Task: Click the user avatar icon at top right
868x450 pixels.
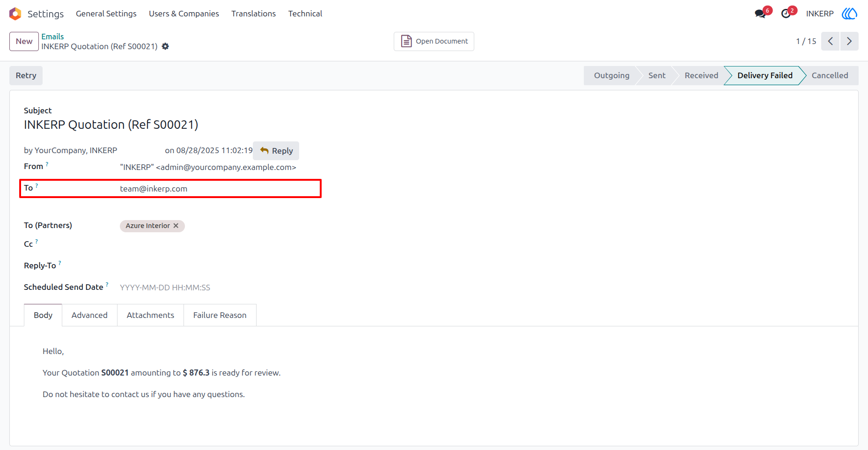Action: pyautogui.click(x=849, y=14)
